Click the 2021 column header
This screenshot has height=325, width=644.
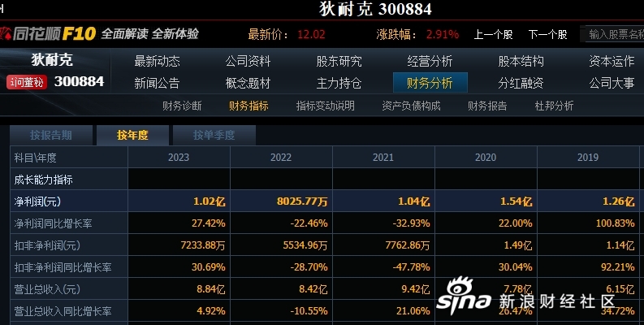coord(383,158)
